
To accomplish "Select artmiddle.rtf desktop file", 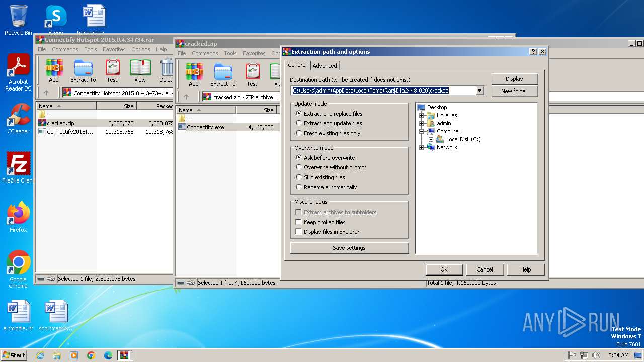I will coord(19,316).
